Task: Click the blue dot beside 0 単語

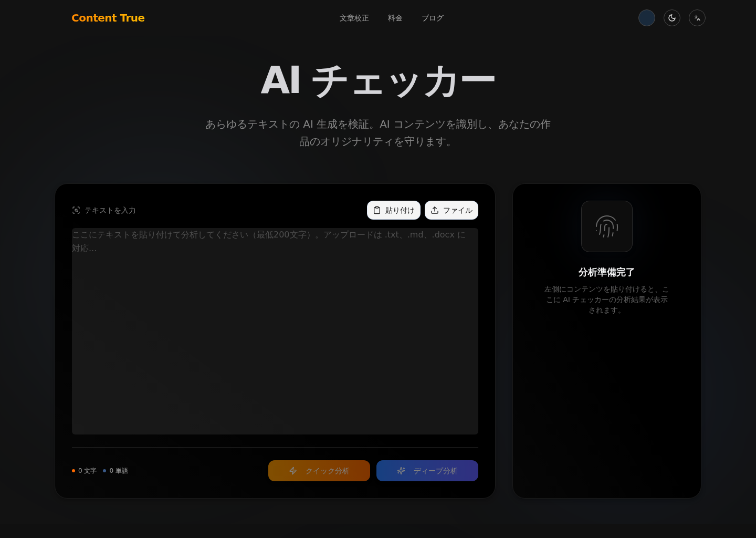Action: point(104,471)
